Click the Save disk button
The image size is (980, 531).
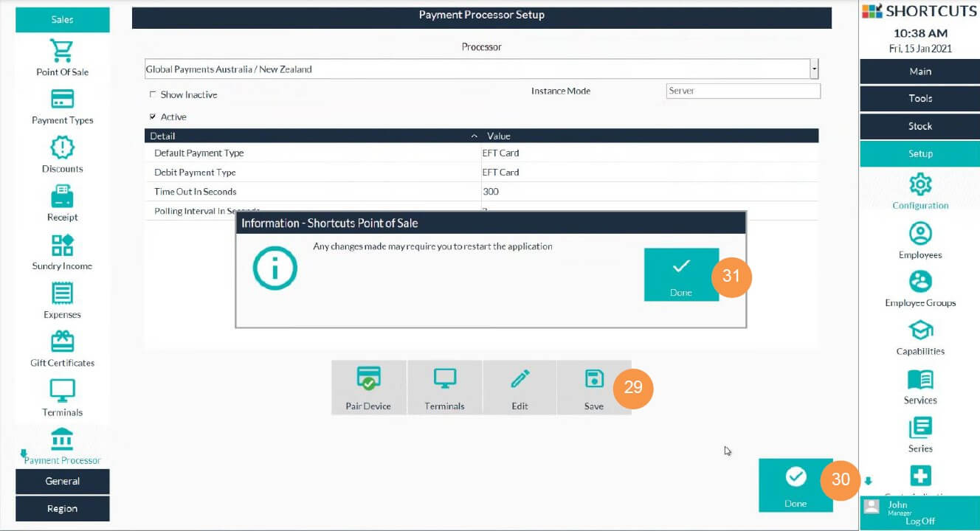click(594, 387)
